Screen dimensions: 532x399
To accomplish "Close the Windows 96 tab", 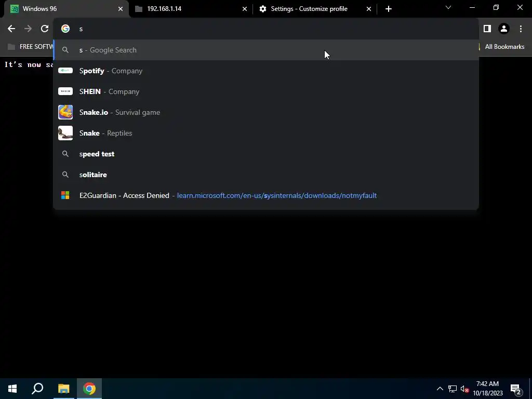I will click(121, 9).
